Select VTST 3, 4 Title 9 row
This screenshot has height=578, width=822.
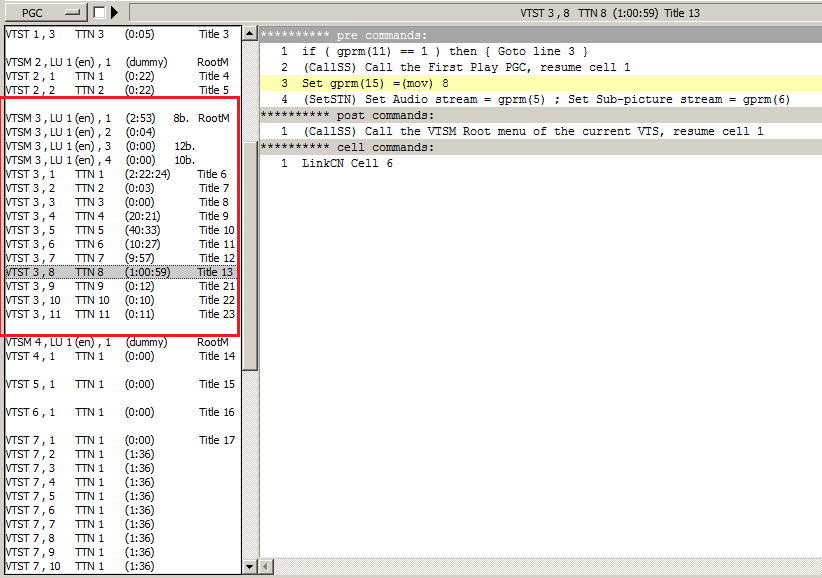pos(122,216)
